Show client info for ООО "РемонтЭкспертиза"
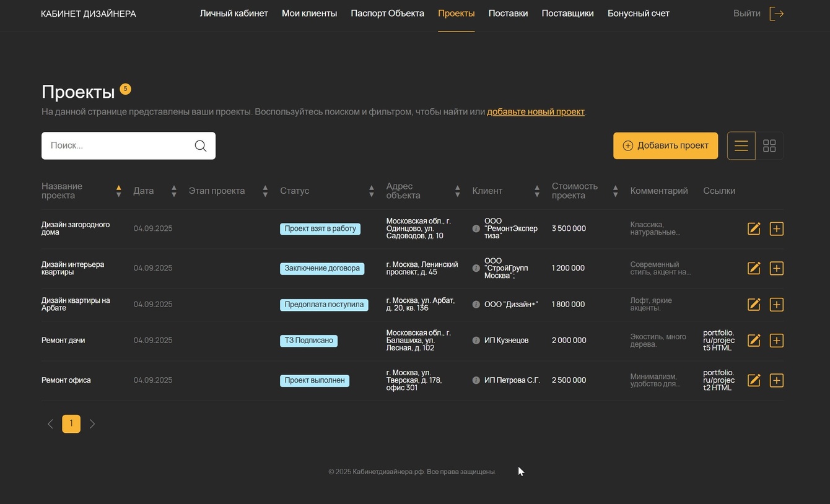This screenshot has height=504, width=830. point(476,228)
